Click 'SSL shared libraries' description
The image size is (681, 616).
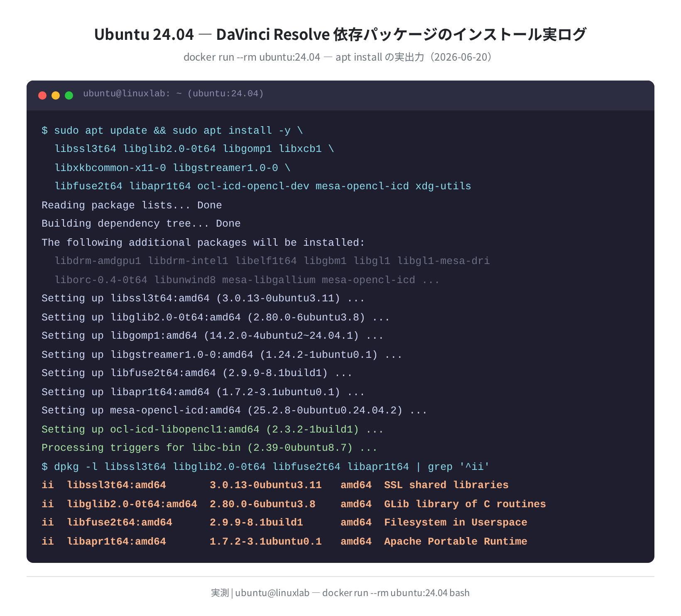tap(446, 485)
